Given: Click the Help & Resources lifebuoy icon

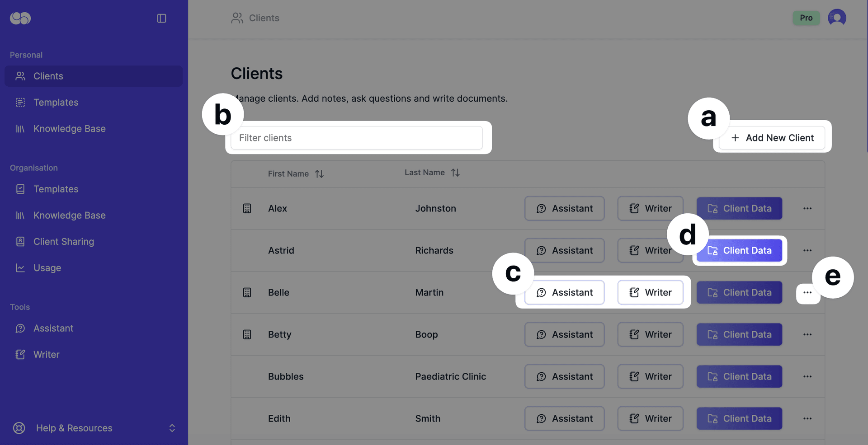Looking at the screenshot, I should [19, 428].
